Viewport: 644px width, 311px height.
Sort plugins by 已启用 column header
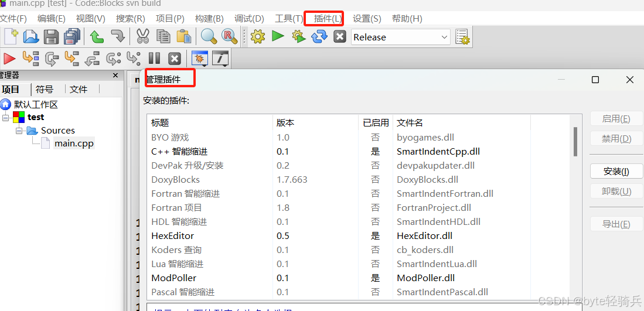(376, 122)
